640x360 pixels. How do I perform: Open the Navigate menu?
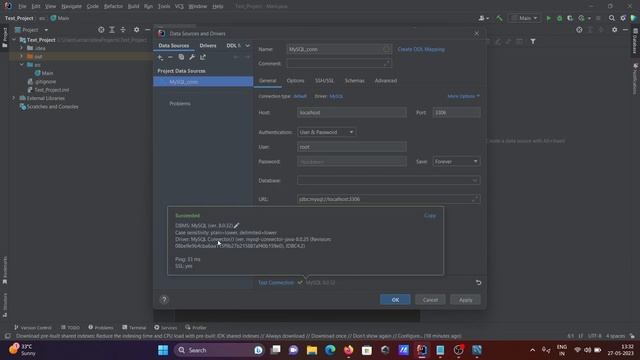pyautogui.click(x=71, y=7)
